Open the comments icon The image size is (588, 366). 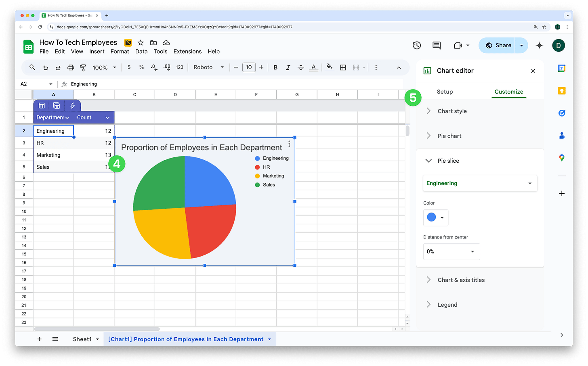point(437,45)
